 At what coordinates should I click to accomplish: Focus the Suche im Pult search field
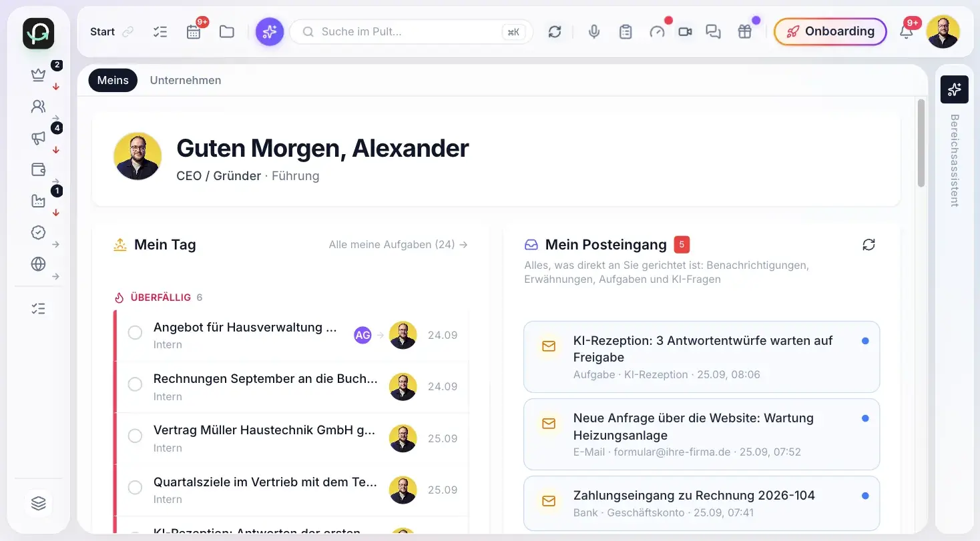point(411,31)
